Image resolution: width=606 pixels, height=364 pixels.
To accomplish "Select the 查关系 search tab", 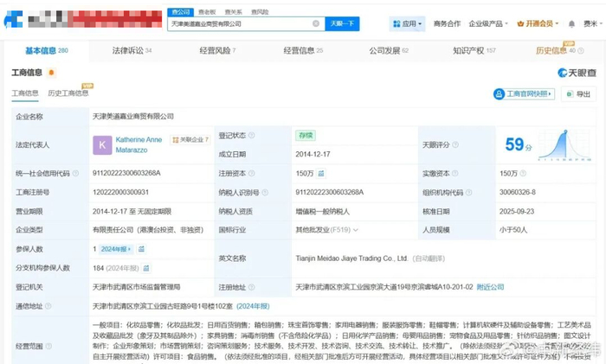I will click(x=234, y=12).
